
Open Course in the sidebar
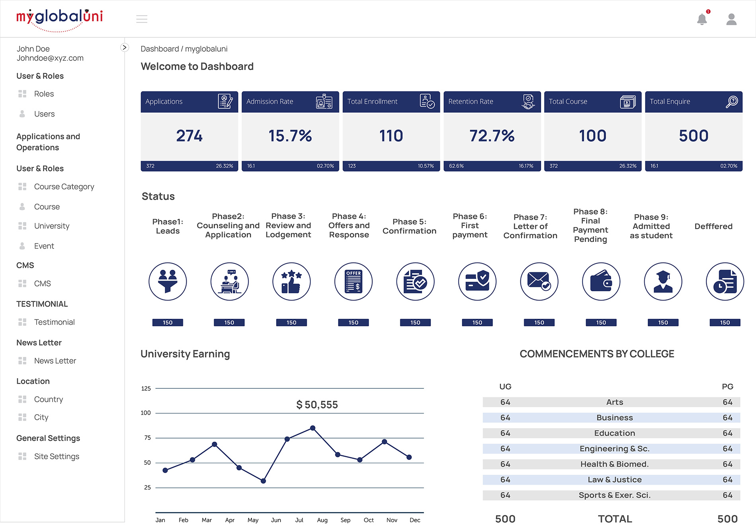[47, 207]
